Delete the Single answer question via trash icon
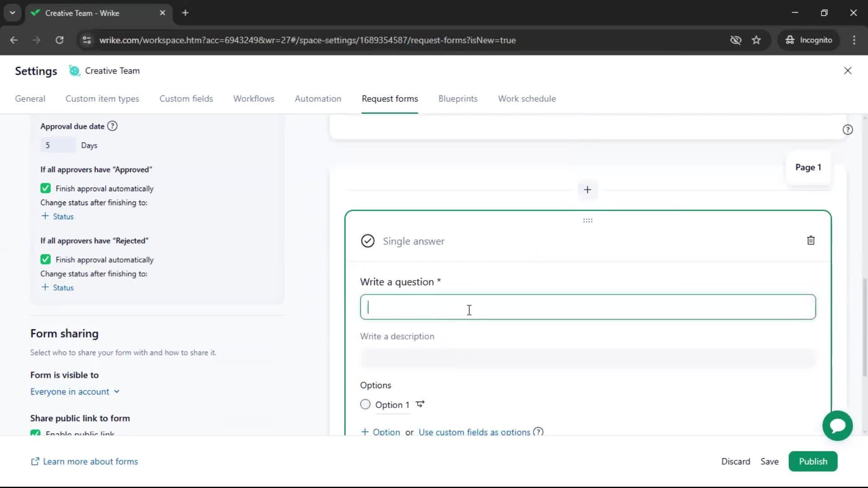Screen dimensions: 868x488 811,240
